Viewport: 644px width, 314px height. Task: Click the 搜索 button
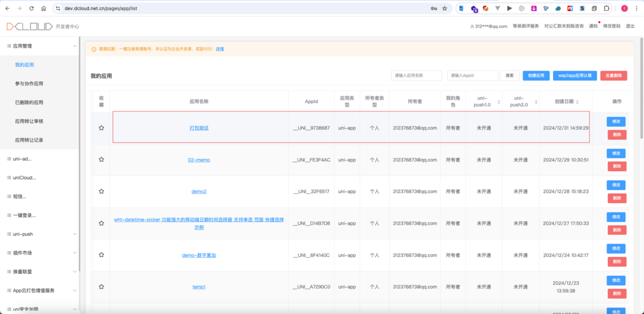[x=510, y=76]
